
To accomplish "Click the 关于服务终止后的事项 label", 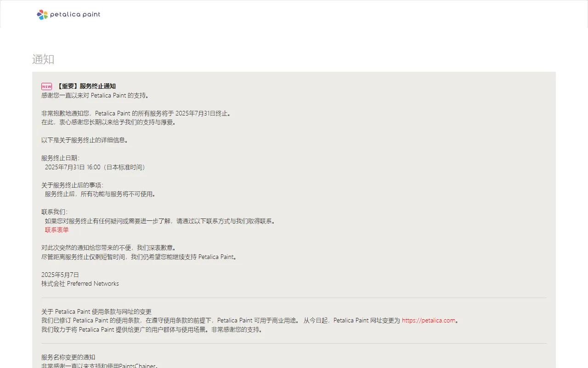I will [x=72, y=185].
